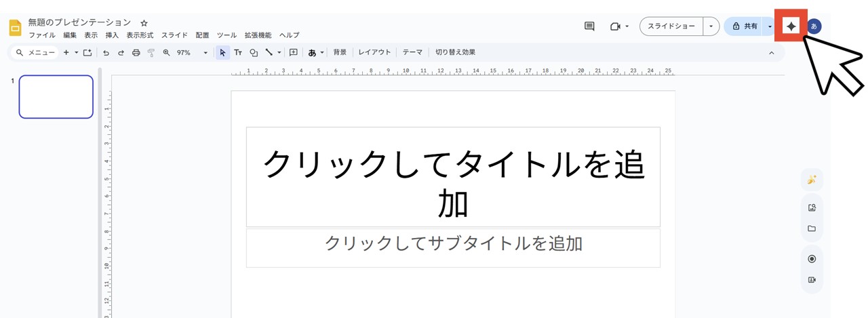Add a new slide with plus icon
This screenshot has height=318, width=868.
pos(66,52)
